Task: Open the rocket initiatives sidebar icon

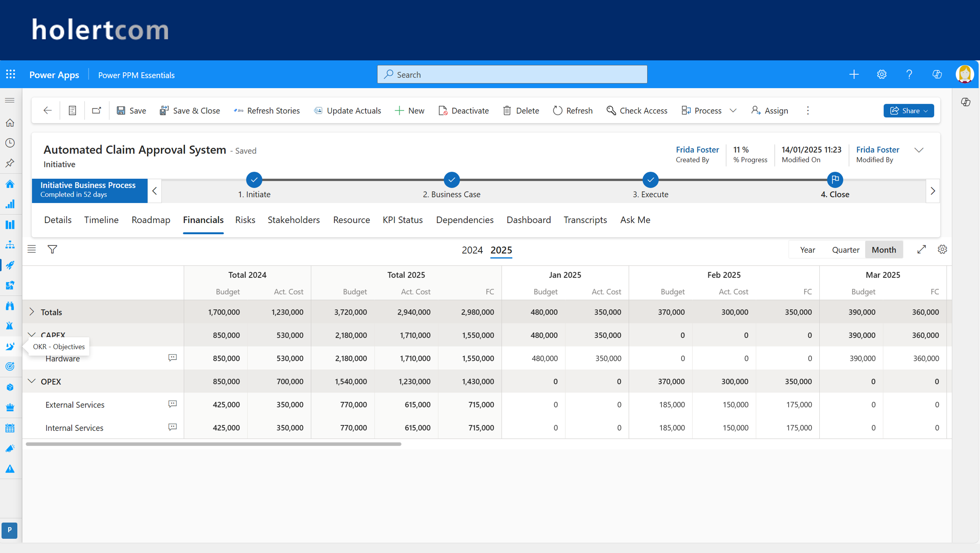Action: coord(10,265)
